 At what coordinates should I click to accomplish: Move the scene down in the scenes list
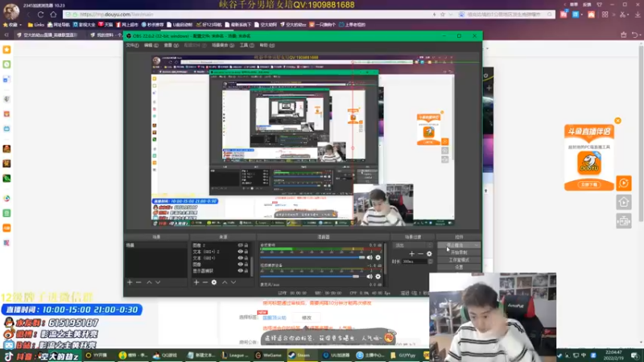158,282
